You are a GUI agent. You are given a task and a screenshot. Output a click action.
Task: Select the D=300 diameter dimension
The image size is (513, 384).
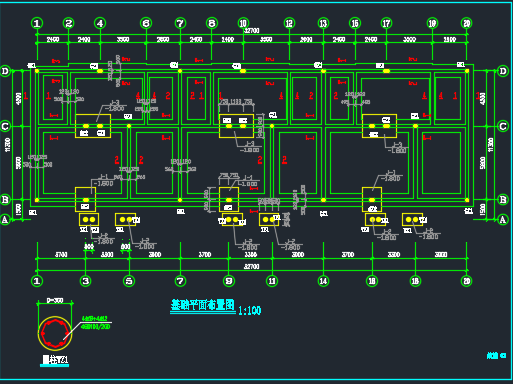pos(55,300)
